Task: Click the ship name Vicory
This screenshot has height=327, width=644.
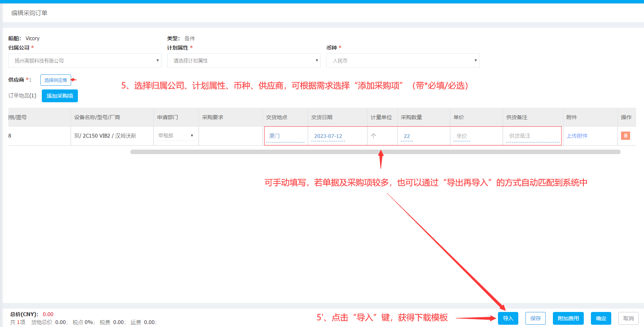Action: [x=32, y=38]
